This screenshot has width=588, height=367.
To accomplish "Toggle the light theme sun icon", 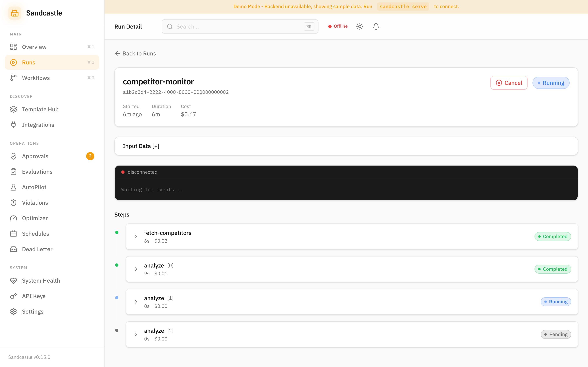I will (360, 26).
